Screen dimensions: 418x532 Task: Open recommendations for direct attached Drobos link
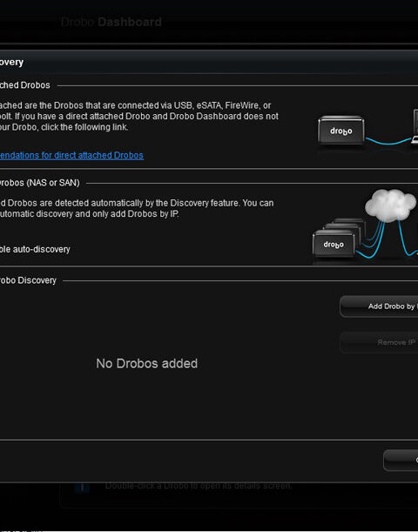(71, 155)
